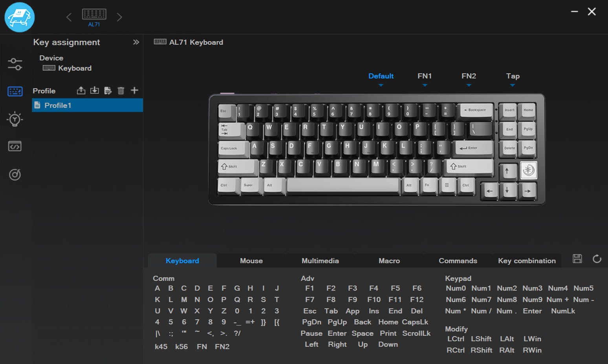Go to next device with right chevron
Image resolution: width=608 pixels, height=364 pixels.
tap(119, 17)
